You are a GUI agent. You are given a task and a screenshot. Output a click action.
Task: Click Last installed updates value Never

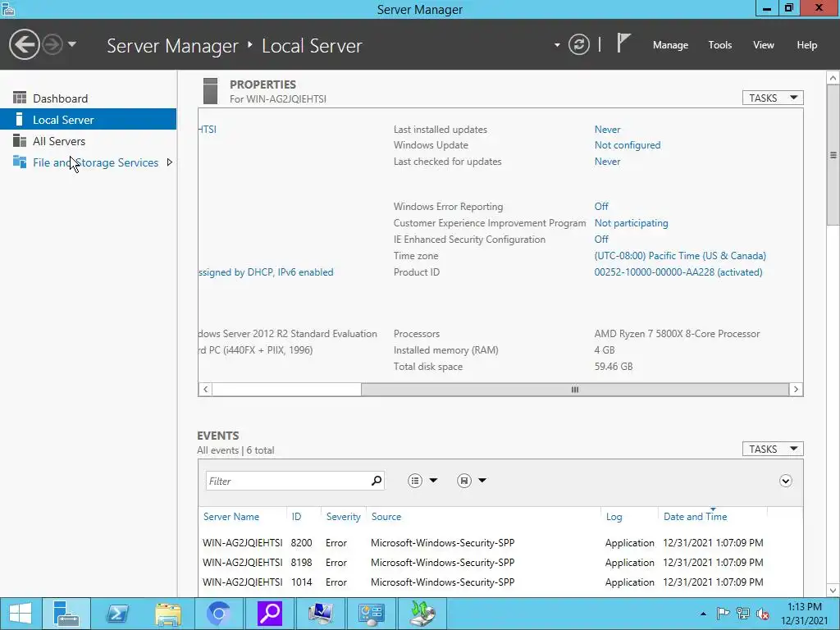click(607, 129)
